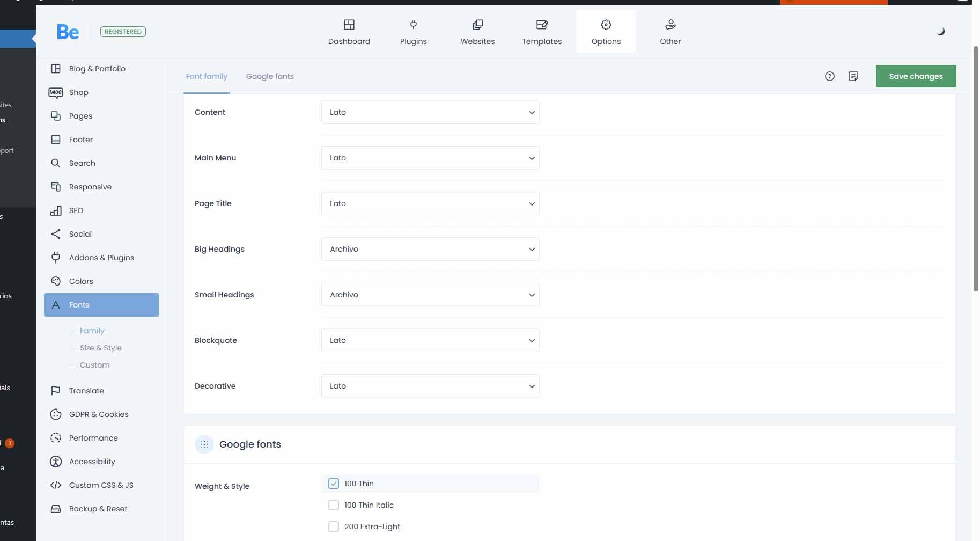Viewport: 980px width, 541px height.
Task: Click the GDPR & Cookies cookie icon
Action: point(56,414)
